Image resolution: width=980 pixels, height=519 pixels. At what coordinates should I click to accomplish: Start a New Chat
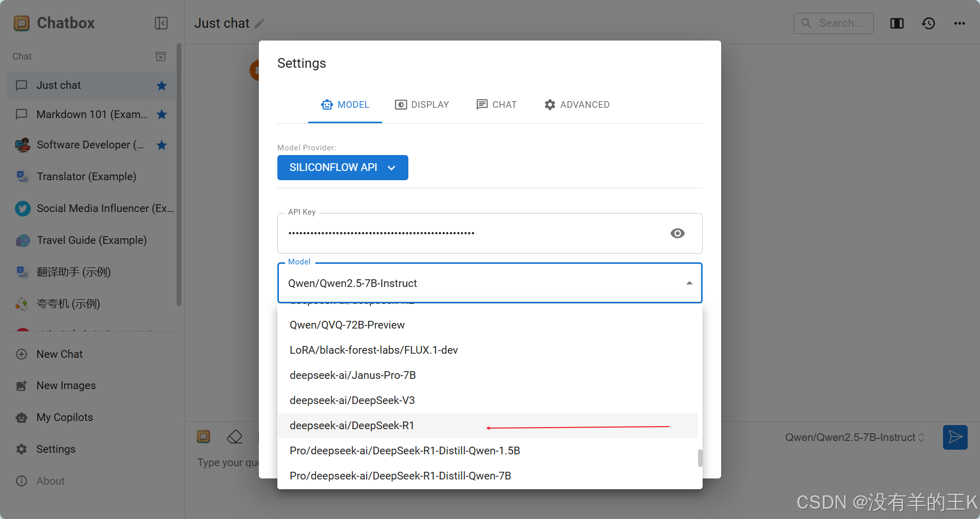(91, 354)
